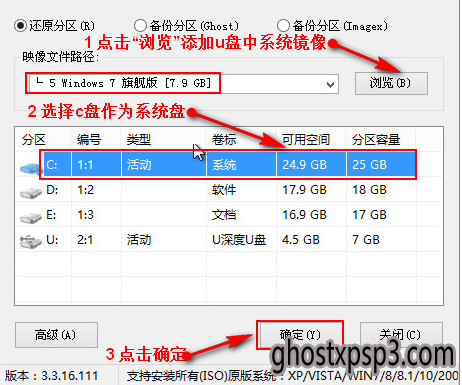Click the E: drive icon
Screen dimensions: 462x385
pyautogui.click(x=31, y=217)
